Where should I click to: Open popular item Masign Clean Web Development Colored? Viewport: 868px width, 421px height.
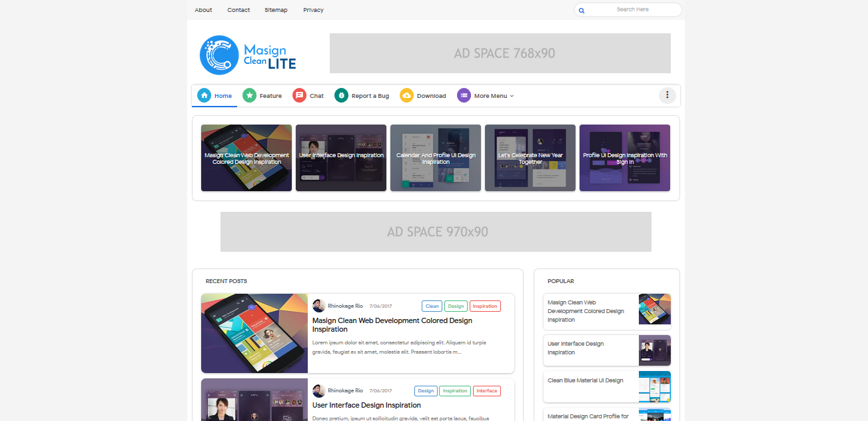tap(586, 311)
